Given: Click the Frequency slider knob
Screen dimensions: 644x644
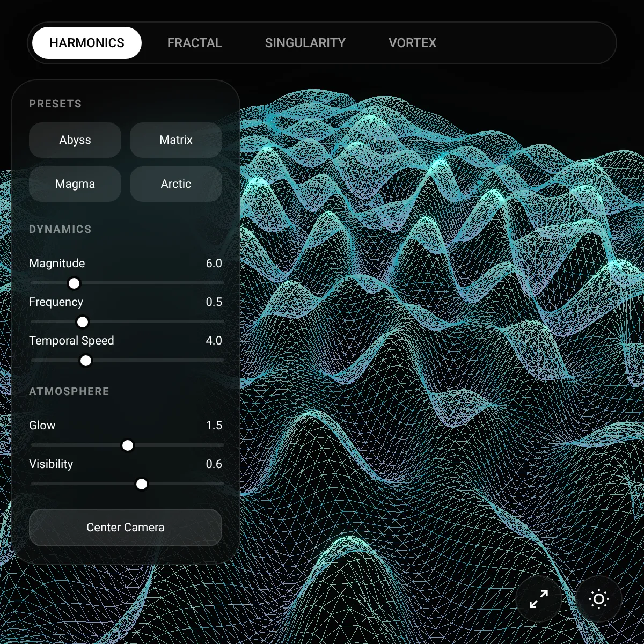Looking at the screenshot, I should click(83, 322).
